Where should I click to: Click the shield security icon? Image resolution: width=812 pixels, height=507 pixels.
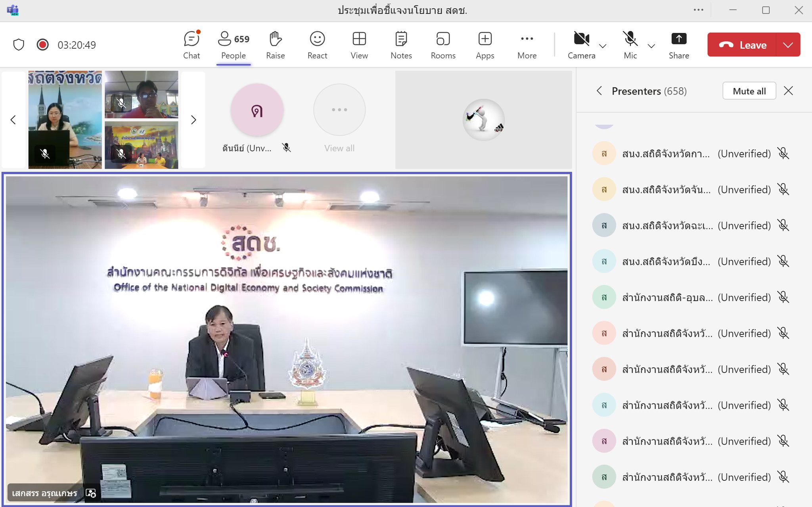pos(19,44)
